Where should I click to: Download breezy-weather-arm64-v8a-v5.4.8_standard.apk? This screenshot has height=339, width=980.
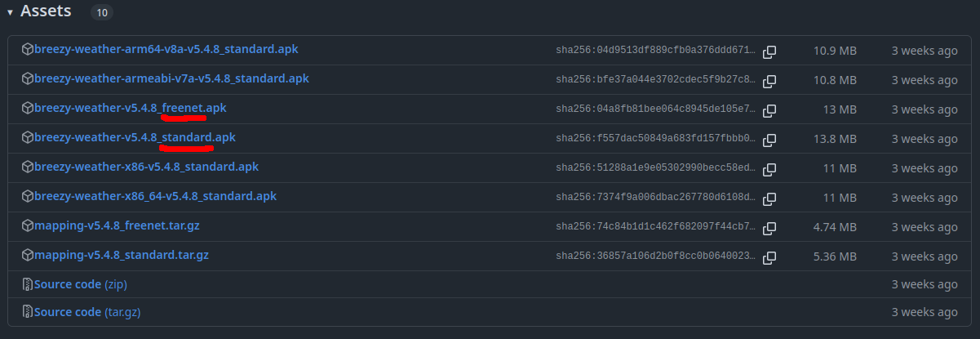point(166,49)
